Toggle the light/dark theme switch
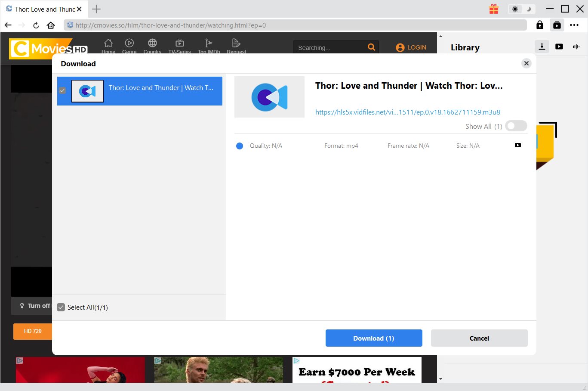 pos(521,9)
